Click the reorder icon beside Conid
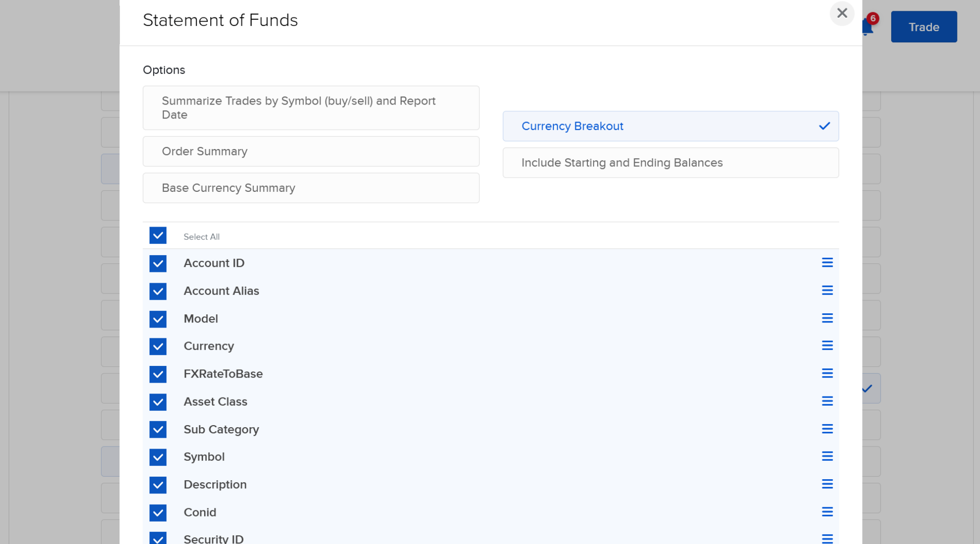 tap(827, 512)
